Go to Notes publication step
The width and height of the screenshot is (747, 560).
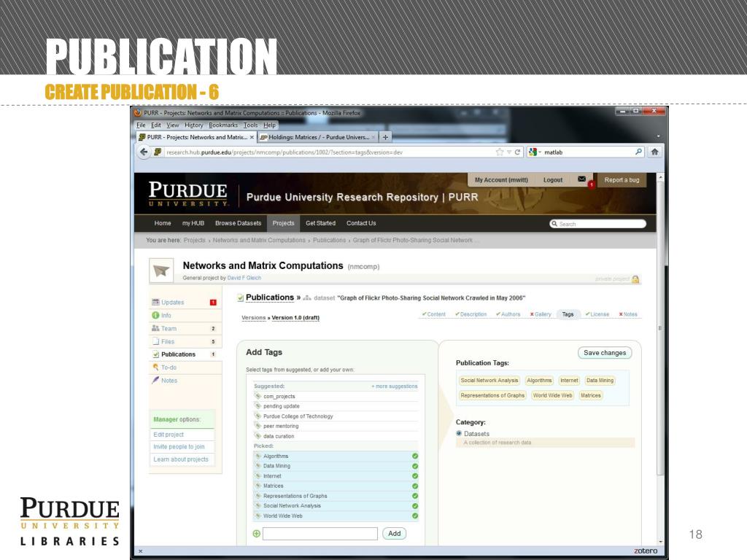point(627,314)
